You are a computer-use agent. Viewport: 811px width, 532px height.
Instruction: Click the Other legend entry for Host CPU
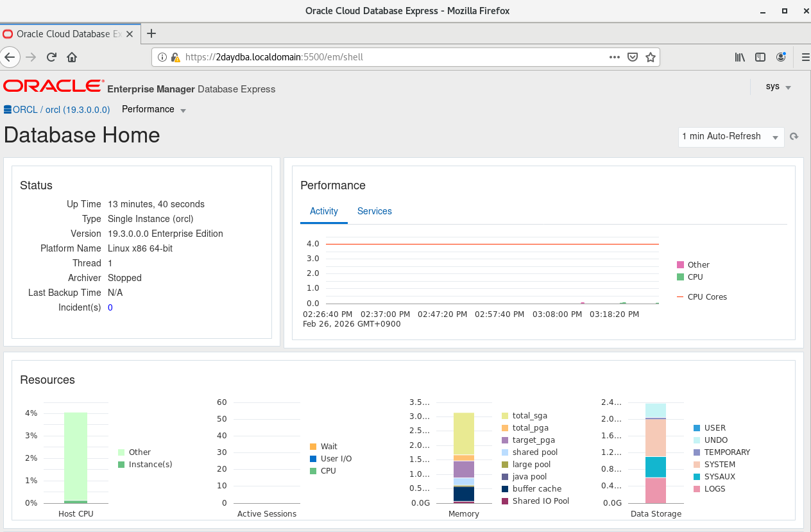point(134,452)
